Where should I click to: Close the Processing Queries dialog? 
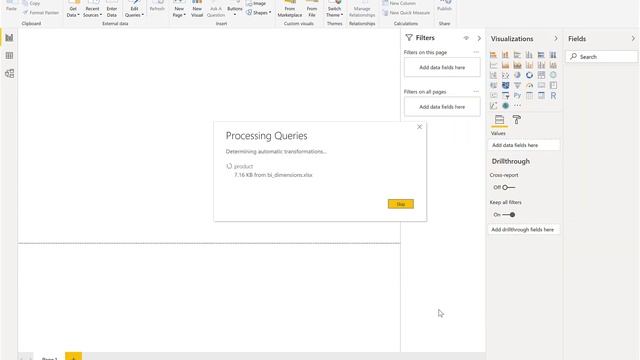point(419,127)
